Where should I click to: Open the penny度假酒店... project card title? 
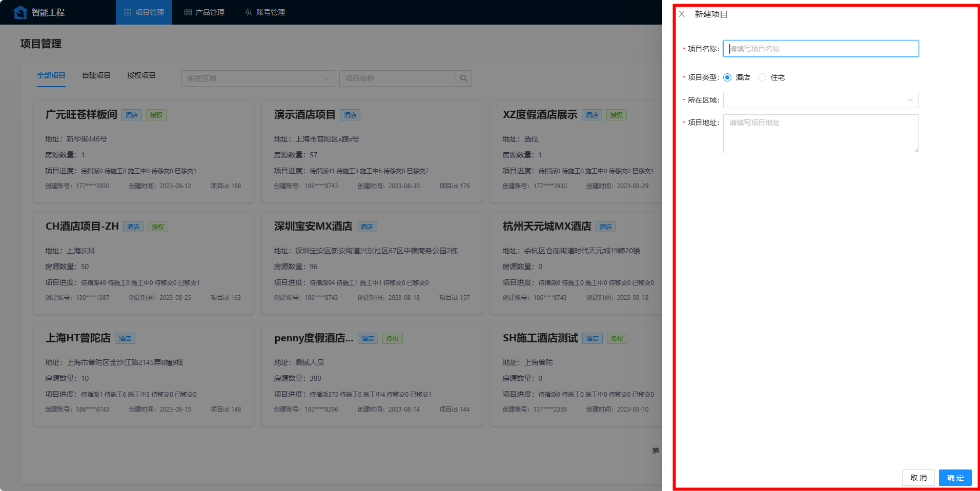click(314, 338)
